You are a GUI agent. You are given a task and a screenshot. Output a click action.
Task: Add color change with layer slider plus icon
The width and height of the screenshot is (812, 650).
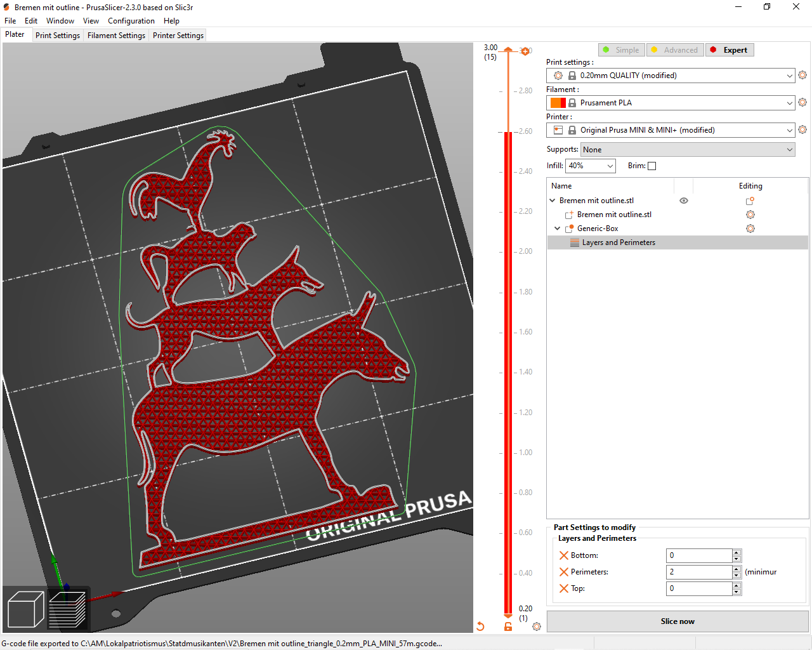click(525, 51)
